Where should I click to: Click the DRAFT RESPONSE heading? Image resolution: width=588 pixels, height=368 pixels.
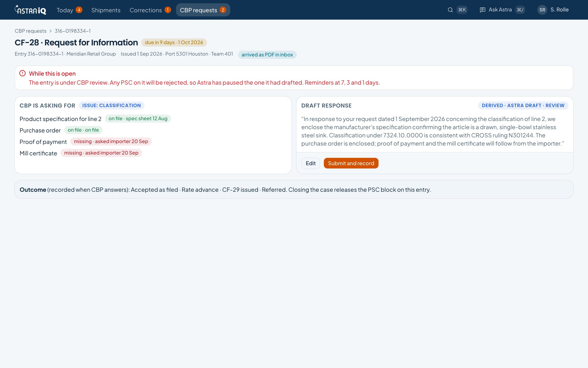click(x=326, y=105)
